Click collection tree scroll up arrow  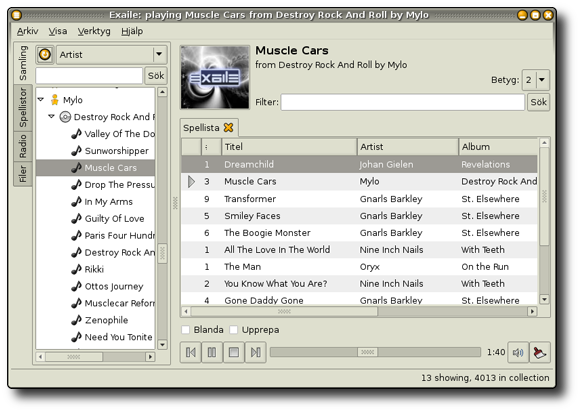click(x=162, y=92)
